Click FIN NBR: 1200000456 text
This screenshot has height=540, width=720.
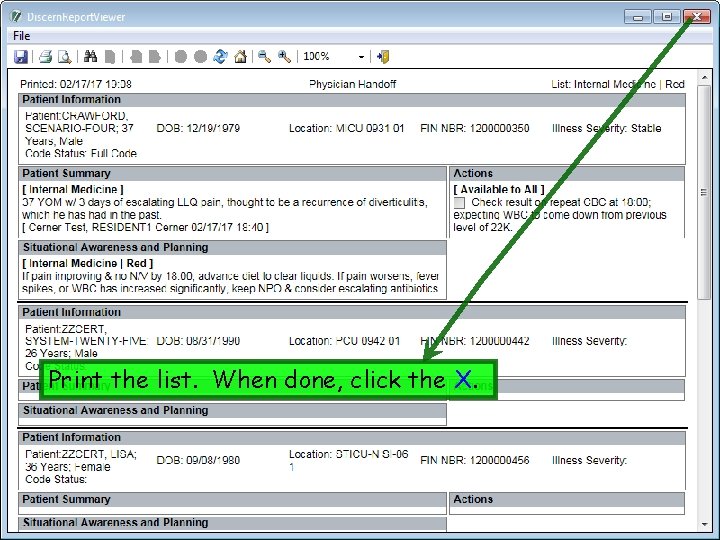pos(475,461)
